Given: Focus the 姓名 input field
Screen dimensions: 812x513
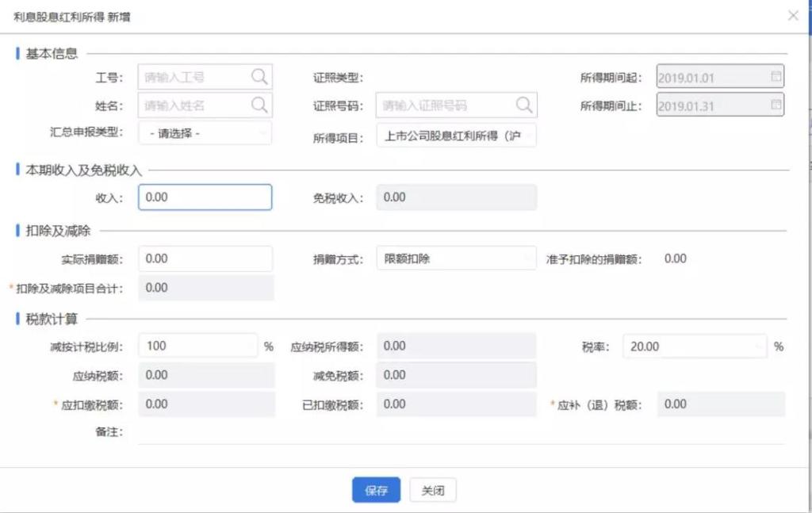Looking at the screenshot, I should tap(205, 105).
